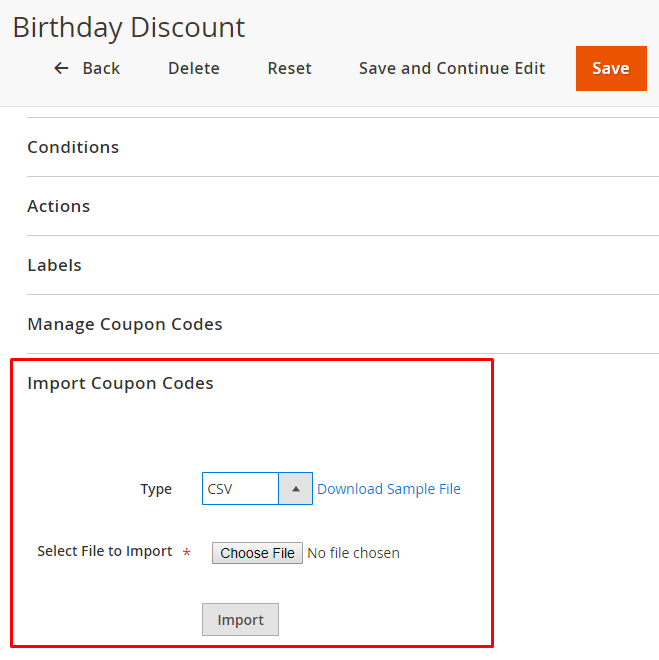Expand the Conditions section
659x660 pixels.
(73, 147)
